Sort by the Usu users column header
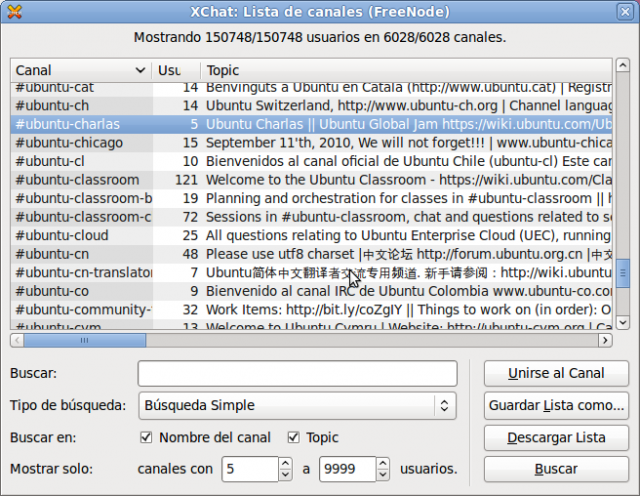The image size is (640, 496). coord(176,70)
